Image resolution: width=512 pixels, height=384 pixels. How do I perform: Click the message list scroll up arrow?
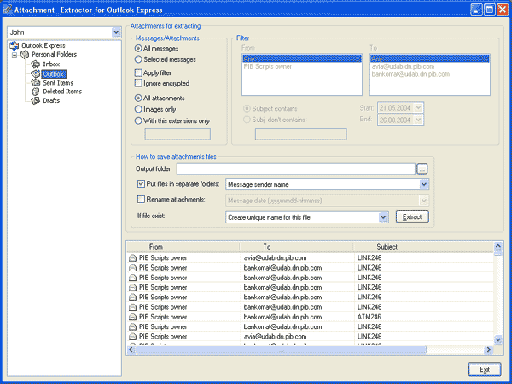(x=498, y=246)
